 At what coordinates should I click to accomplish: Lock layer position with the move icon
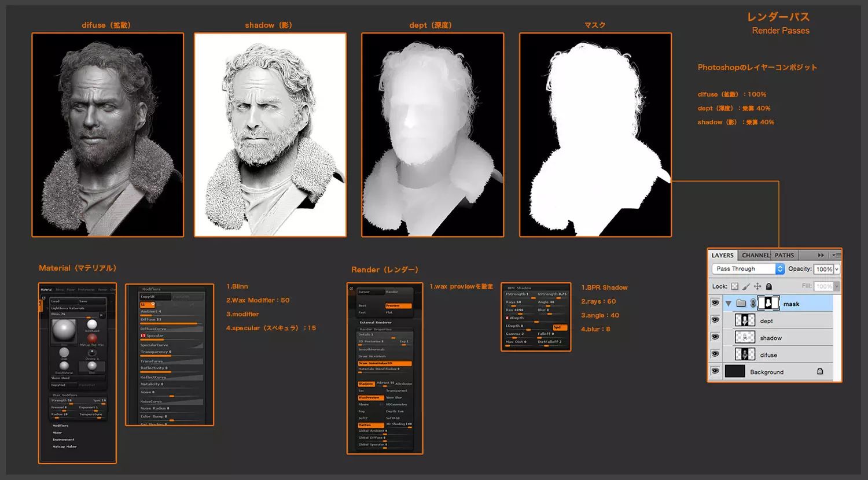pos(757,286)
